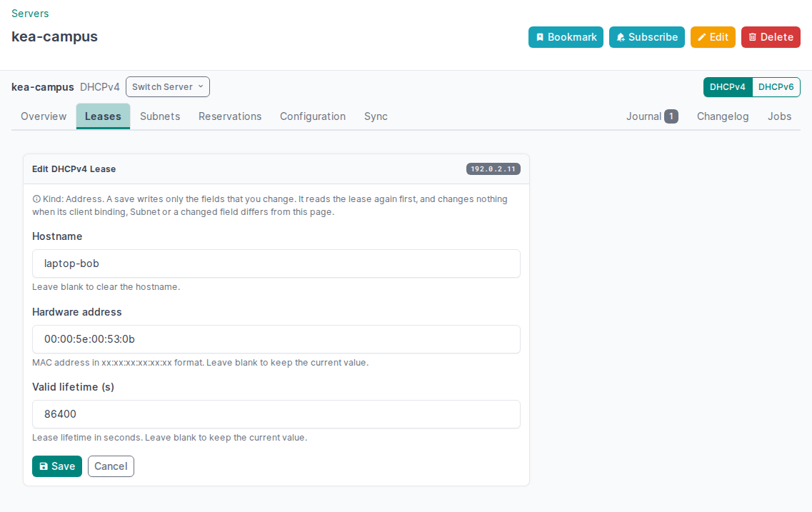
Task: Click the MAC address format hint text
Action: tap(201, 362)
